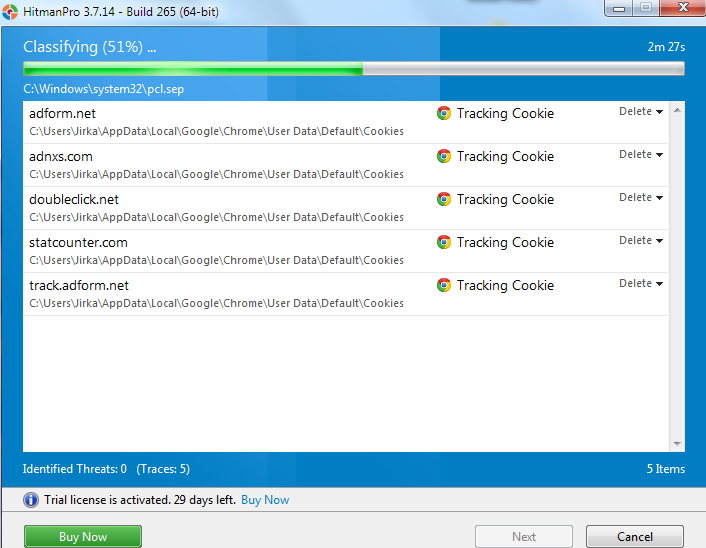This screenshot has height=548, width=706.
Task: Click the Chrome icon beside adform.net Tracking Cookie
Action: pyautogui.click(x=444, y=113)
